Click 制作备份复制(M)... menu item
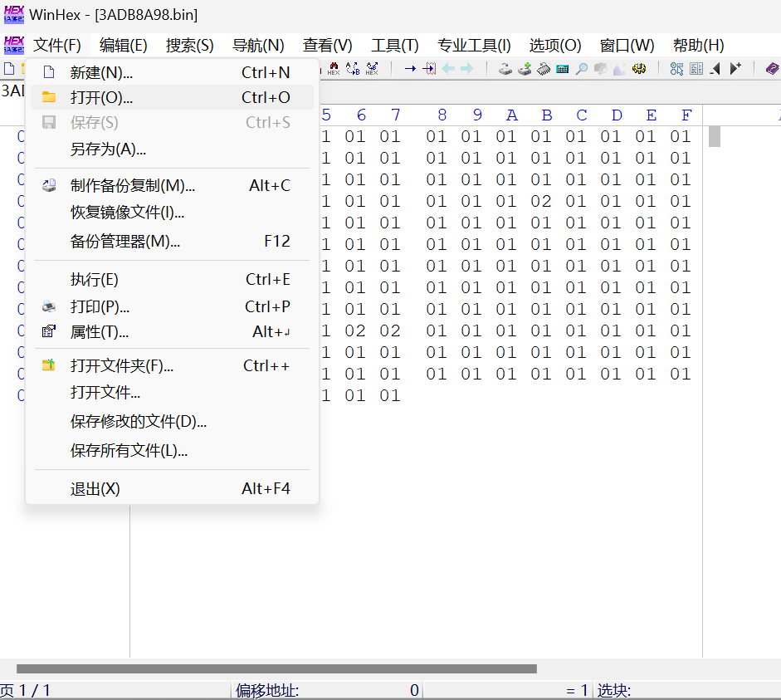Screen dimensions: 781x700 coord(133,185)
